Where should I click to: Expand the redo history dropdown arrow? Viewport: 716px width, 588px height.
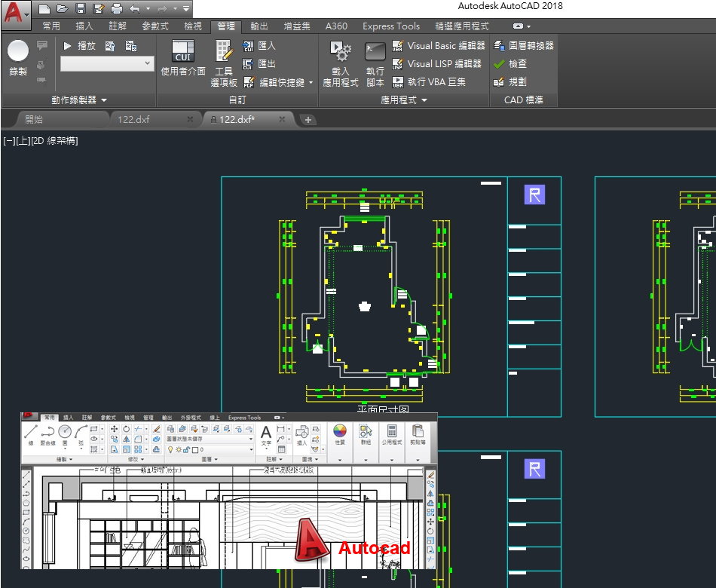pos(175,8)
